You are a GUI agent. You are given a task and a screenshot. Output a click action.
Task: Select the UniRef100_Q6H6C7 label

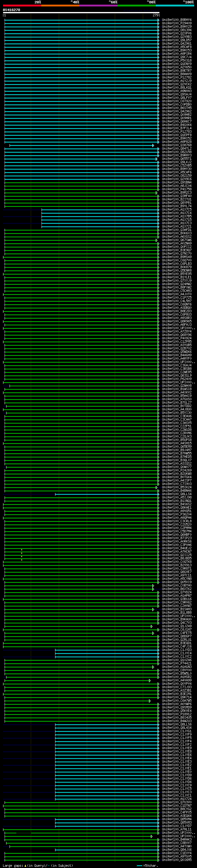pyautogui.click(x=177, y=121)
